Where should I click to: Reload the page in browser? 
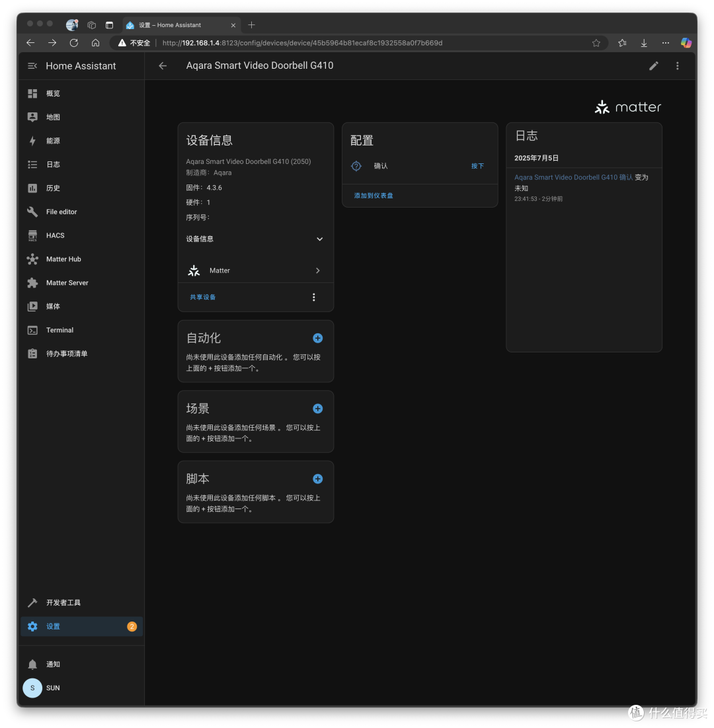pos(74,43)
